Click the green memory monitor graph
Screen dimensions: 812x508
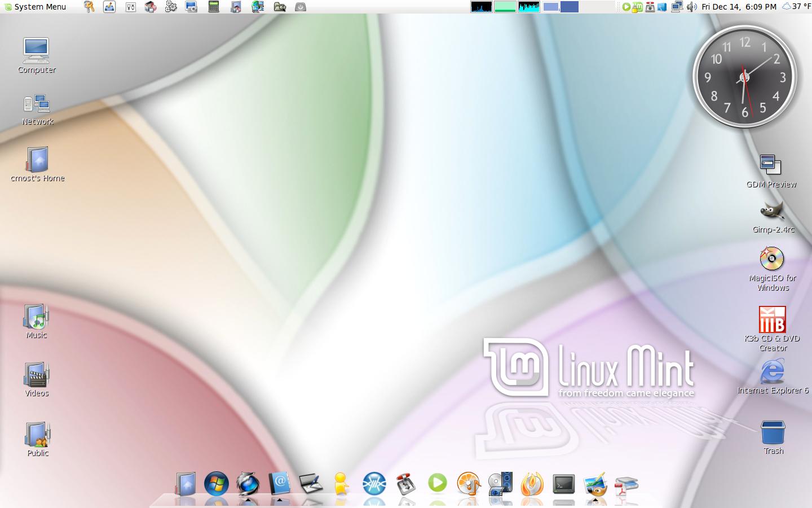505,7
